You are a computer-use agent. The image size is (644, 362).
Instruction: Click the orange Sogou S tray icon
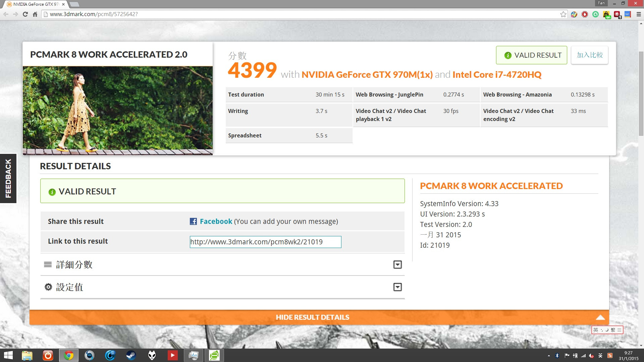tap(610, 356)
